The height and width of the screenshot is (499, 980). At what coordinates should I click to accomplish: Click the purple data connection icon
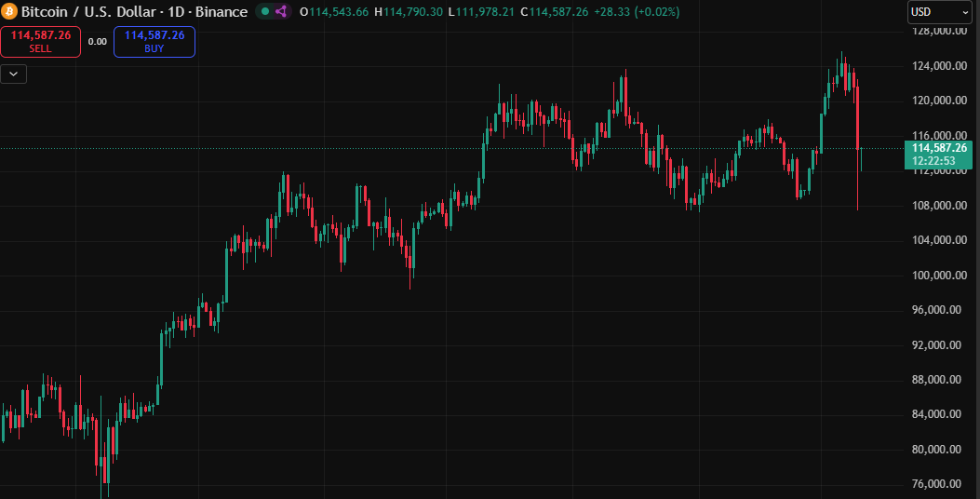pyautogui.click(x=281, y=12)
